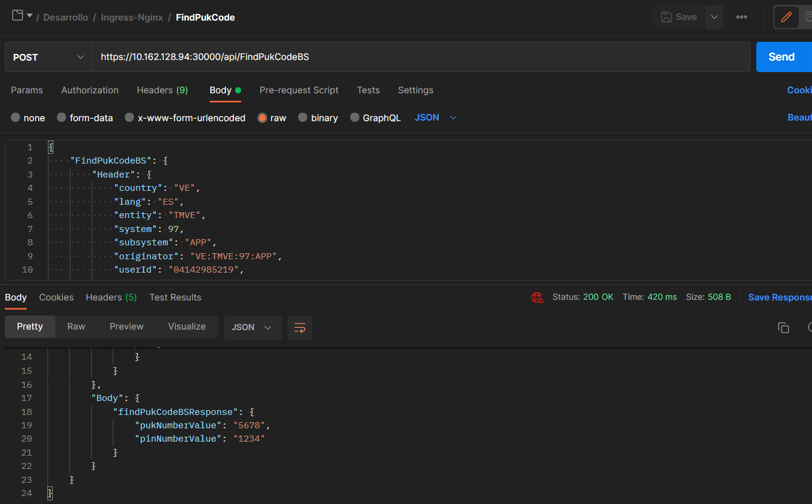The image size is (812, 504).
Task: Expand the Save options arrow
Action: [x=714, y=17]
